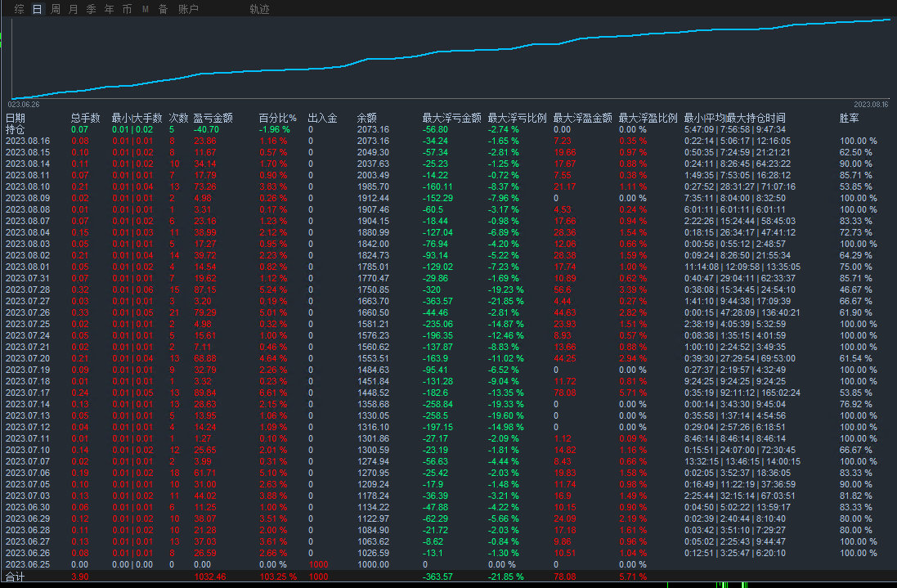Viewport: 897px width, 588px height.
Task: Click the 出入金 column header
Action: coord(323,118)
